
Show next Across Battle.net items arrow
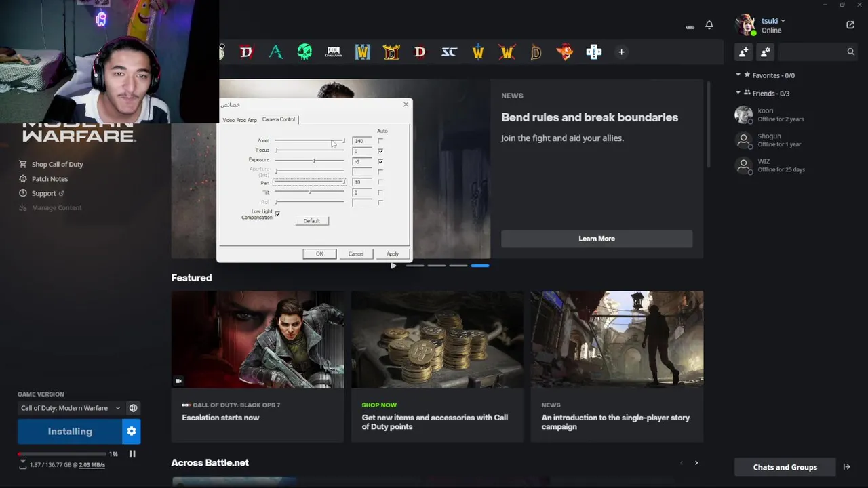[x=696, y=463]
